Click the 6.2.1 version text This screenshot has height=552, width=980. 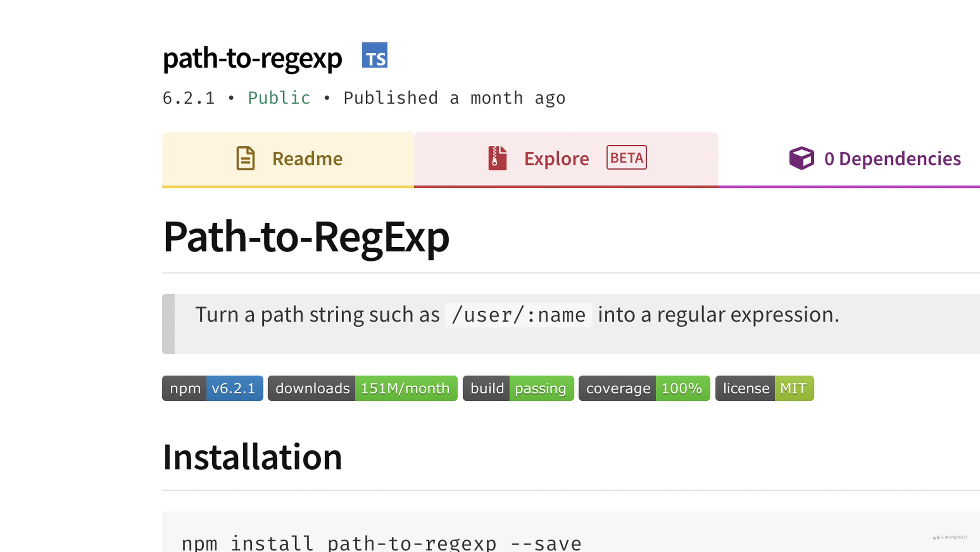coord(189,98)
